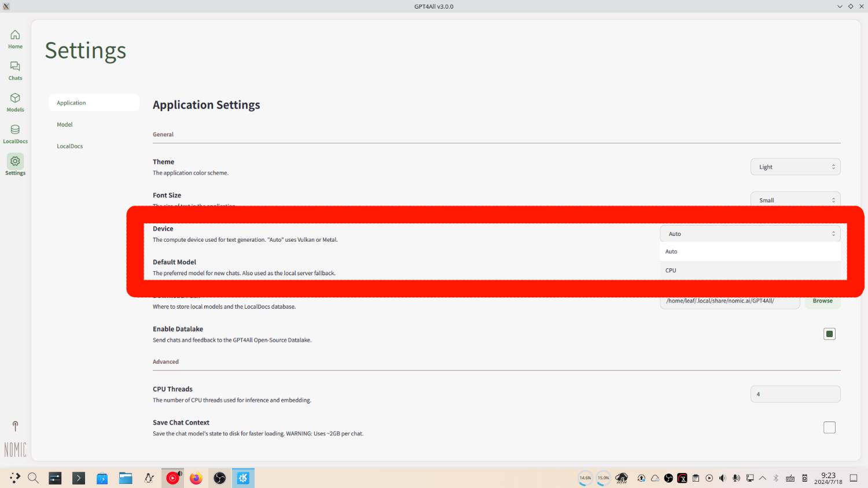Open Dolphin file manager from taskbar
This screenshot has width=868, height=488.
point(126,478)
